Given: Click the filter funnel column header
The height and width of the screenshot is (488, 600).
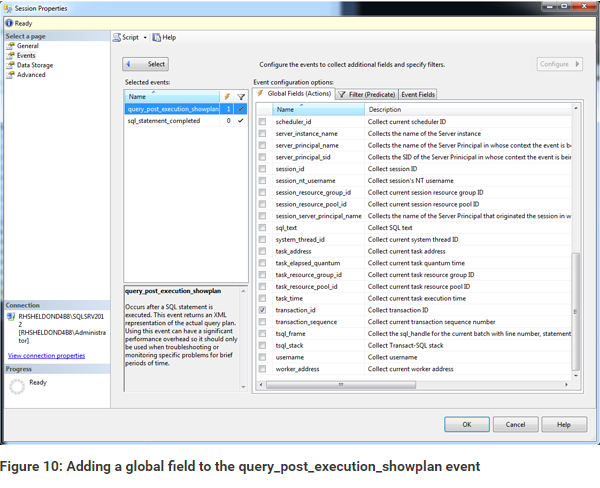Looking at the screenshot, I should click(241, 96).
